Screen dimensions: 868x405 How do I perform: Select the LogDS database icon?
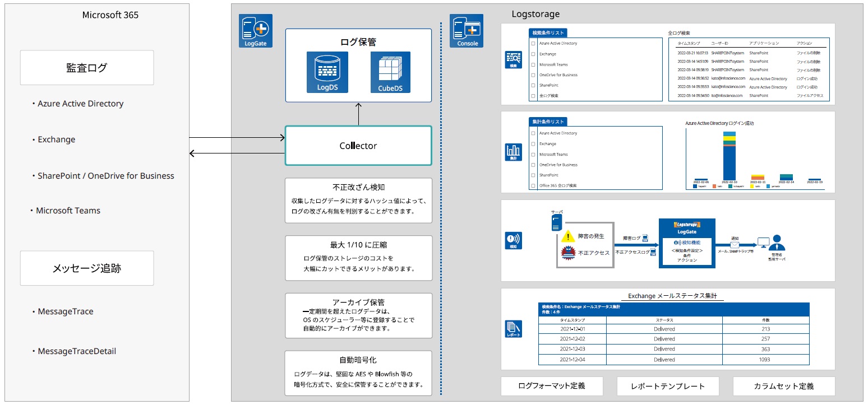coord(327,72)
